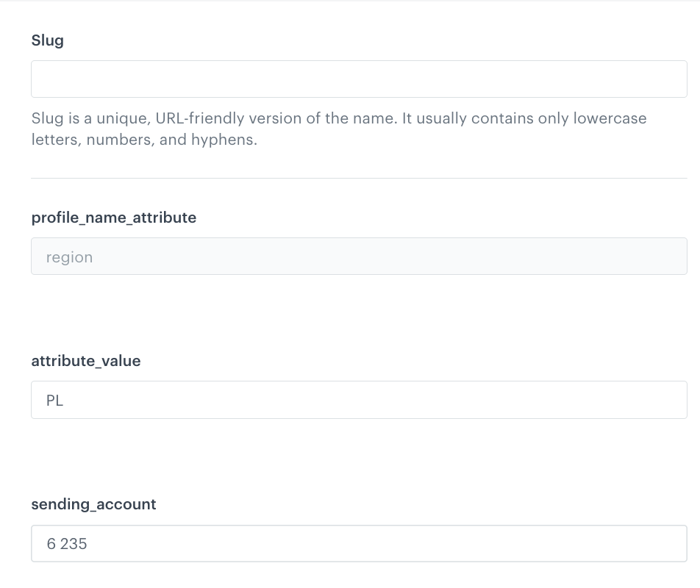
Task: Click the Slug description's first line
Action: [338, 118]
